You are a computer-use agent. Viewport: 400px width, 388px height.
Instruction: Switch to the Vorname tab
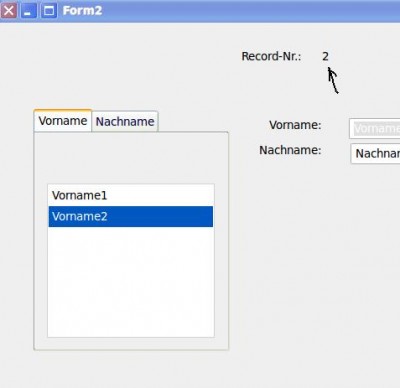(63, 121)
